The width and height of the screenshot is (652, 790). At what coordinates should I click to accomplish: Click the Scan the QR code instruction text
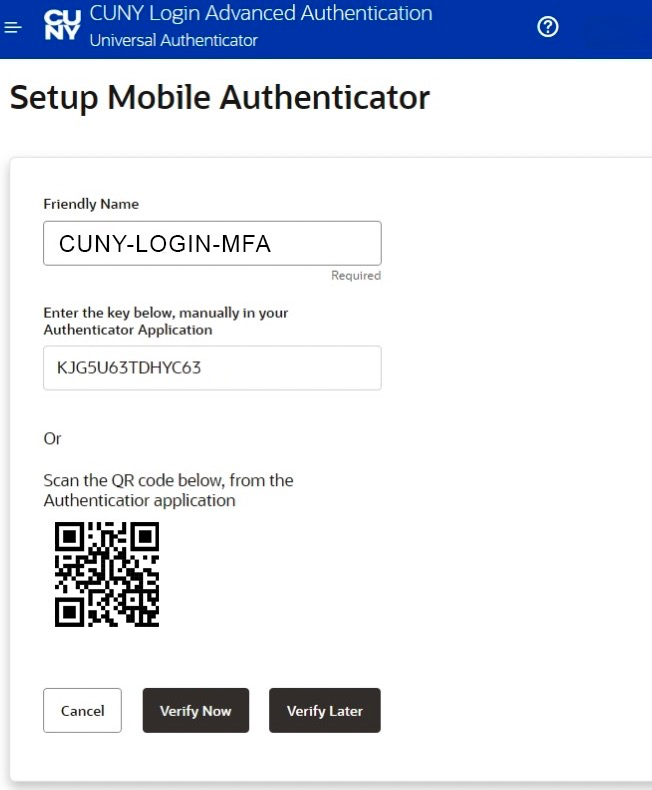168,490
